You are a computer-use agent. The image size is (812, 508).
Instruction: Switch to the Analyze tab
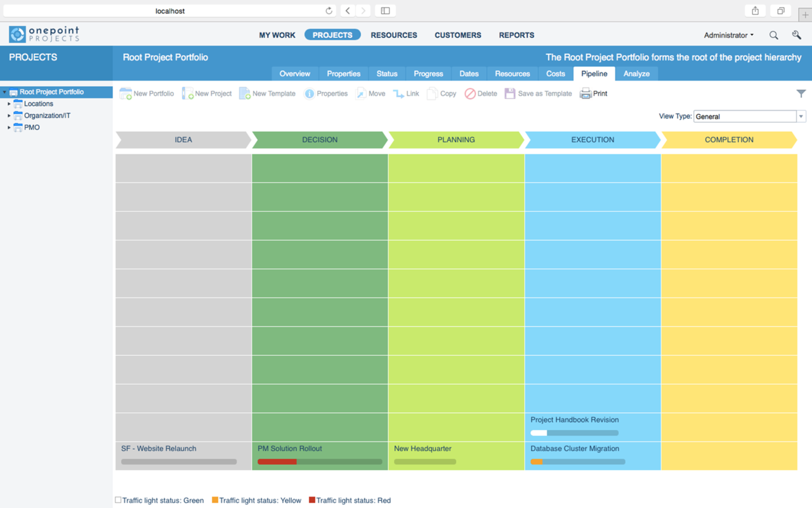[x=636, y=74]
